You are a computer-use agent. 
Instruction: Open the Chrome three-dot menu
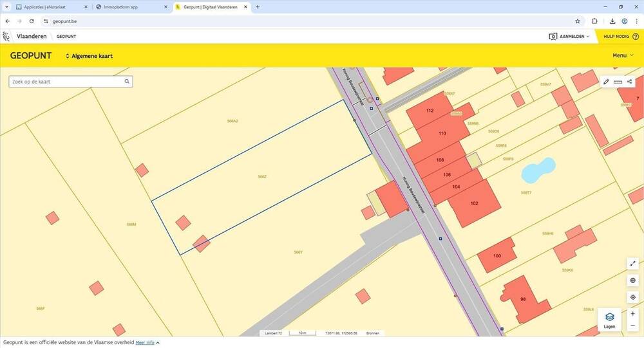(636, 21)
